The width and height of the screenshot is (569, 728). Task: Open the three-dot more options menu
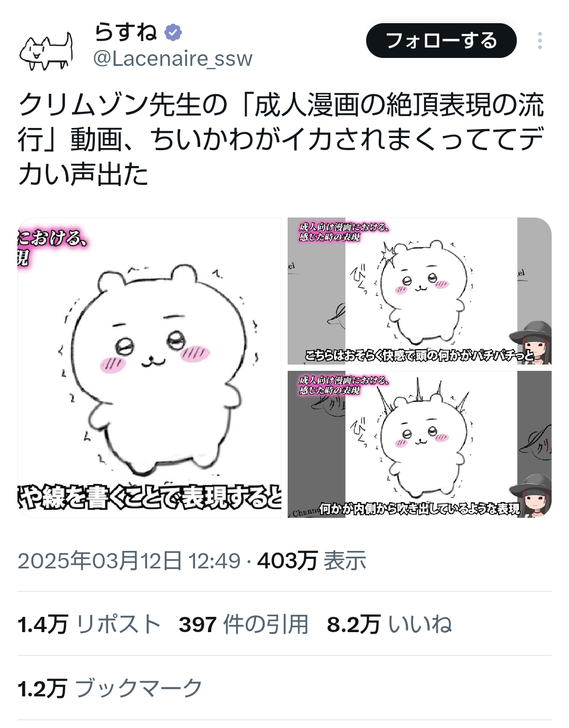click(x=539, y=41)
